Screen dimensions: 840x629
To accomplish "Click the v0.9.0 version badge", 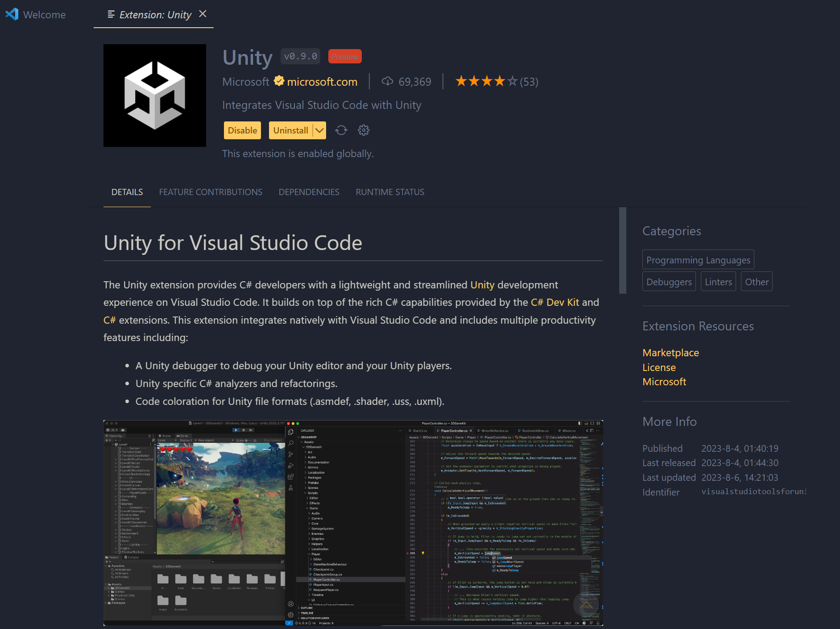I will pyautogui.click(x=301, y=56).
